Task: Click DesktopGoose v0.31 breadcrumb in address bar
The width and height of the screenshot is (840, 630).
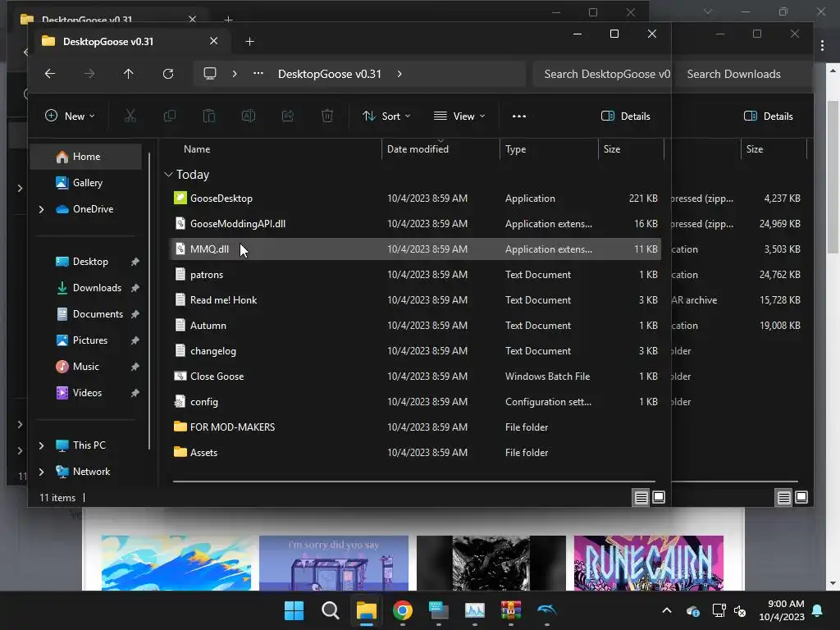Action: point(330,74)
